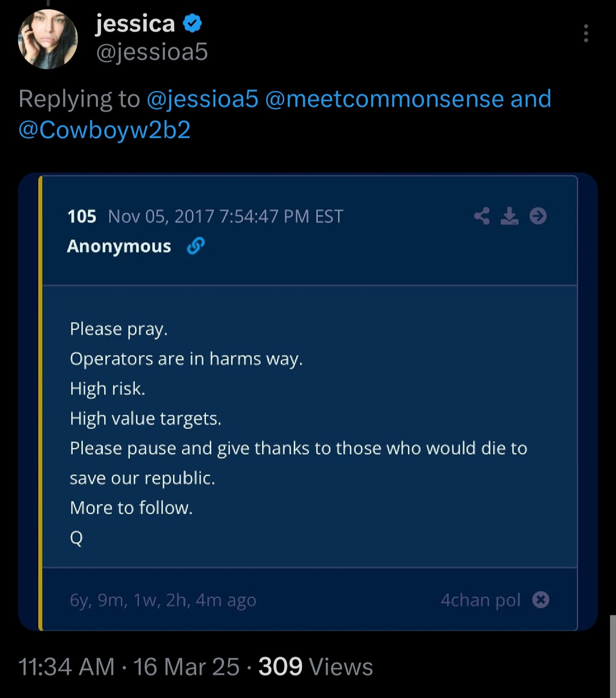Click the circled X icon near 4chan pol

pos(541,600)
